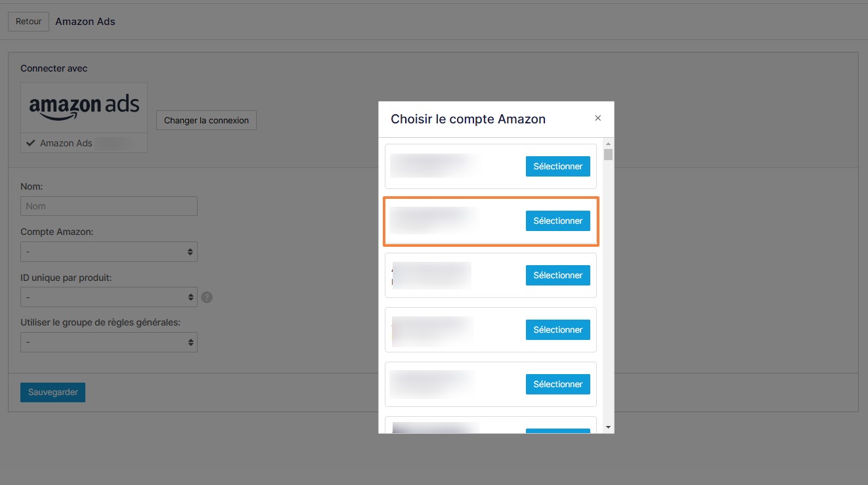
Task: Focus the Nom text field
Action: 109,206
